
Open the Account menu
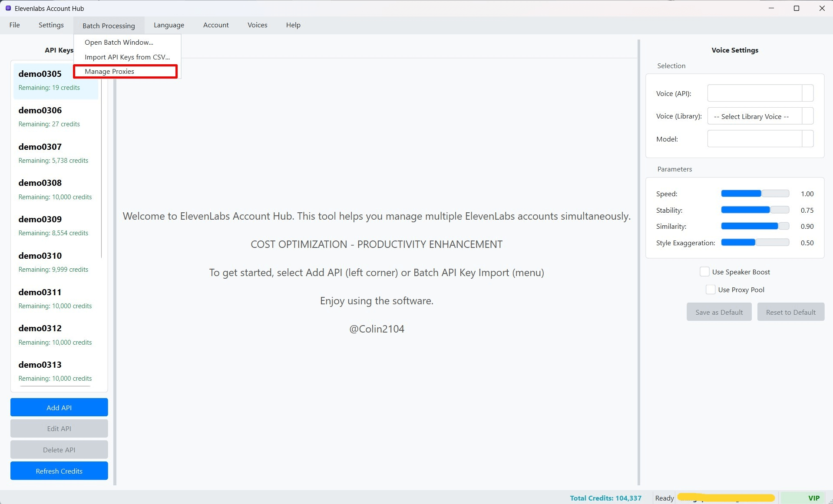tap(216, 25)
